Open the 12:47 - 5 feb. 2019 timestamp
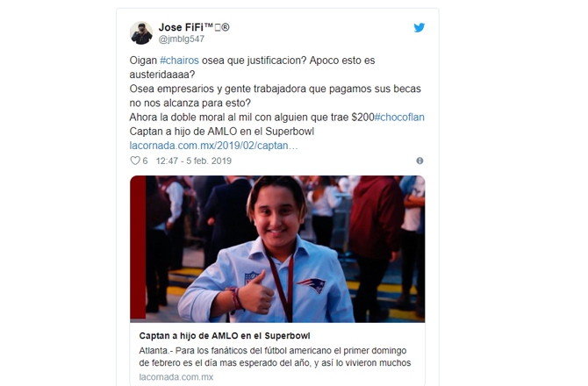 click(193, 161)
